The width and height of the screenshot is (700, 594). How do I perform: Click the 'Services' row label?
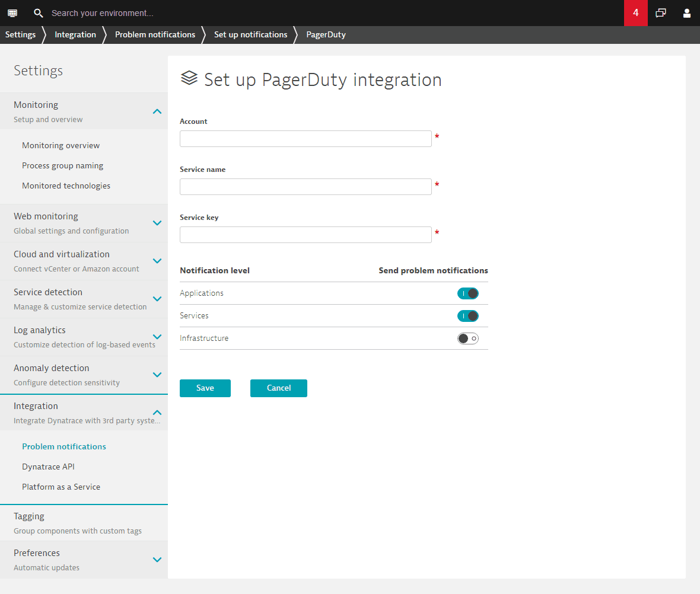[194, 315]
